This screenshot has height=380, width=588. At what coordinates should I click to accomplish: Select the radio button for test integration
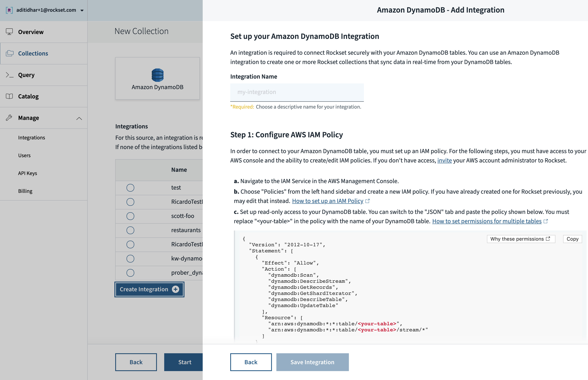click(130, 188)
